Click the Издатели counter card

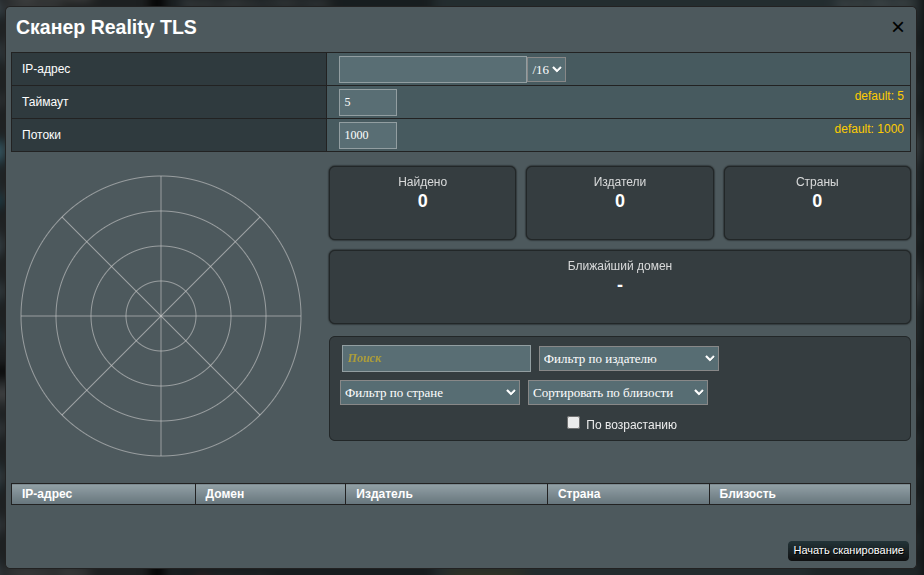pos(620,203)
